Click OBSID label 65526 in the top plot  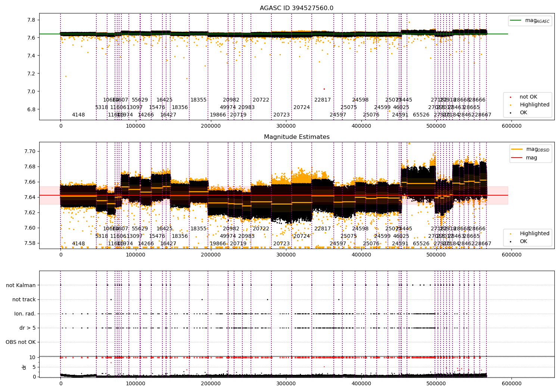coord(421,115)
